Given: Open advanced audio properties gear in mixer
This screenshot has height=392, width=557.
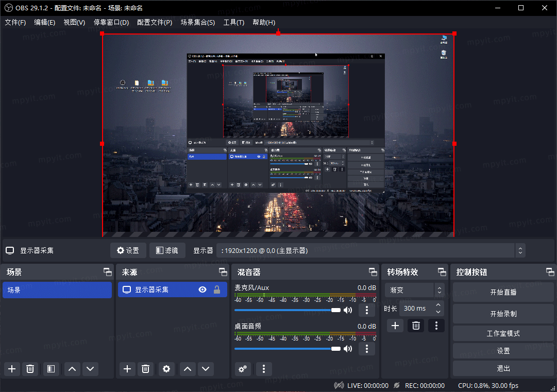Looking at the screenshot, I should tap(242, 369).
